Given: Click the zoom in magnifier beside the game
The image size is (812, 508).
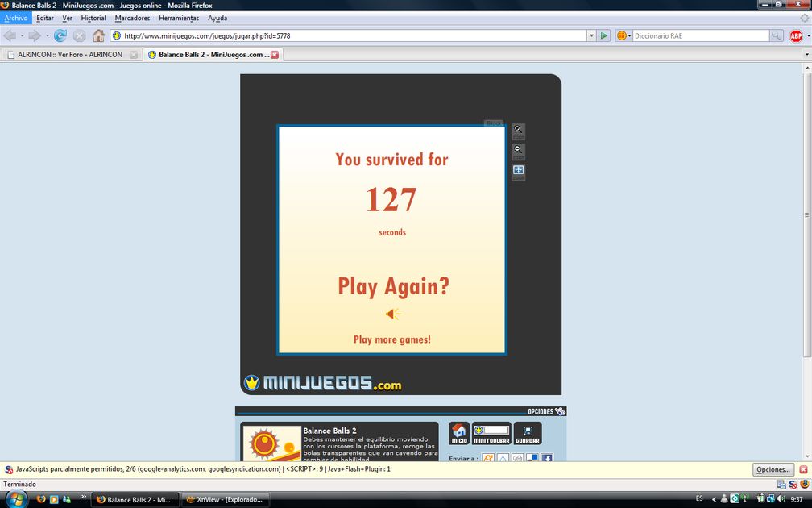Looking at the screenshot, I should [x=519, y=130].
